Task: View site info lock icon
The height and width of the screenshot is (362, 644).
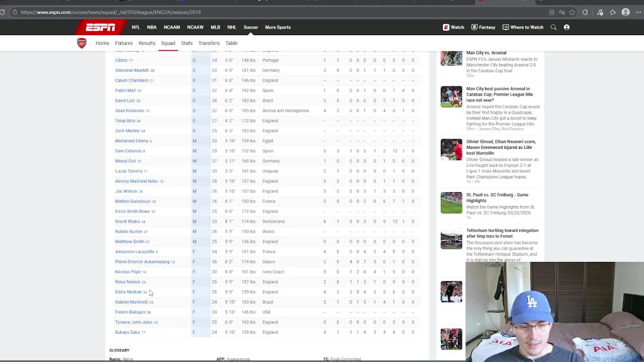Action: coord(15,12)
